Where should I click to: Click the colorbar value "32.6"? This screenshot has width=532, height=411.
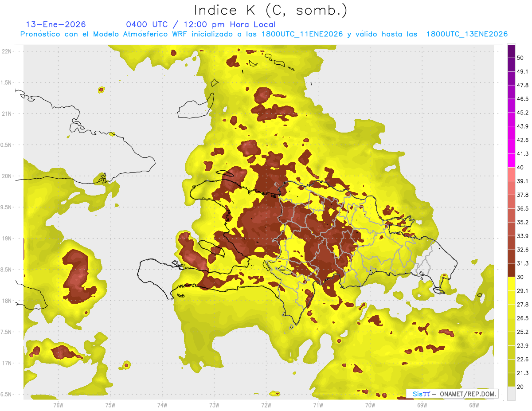(x=523, y=250)
